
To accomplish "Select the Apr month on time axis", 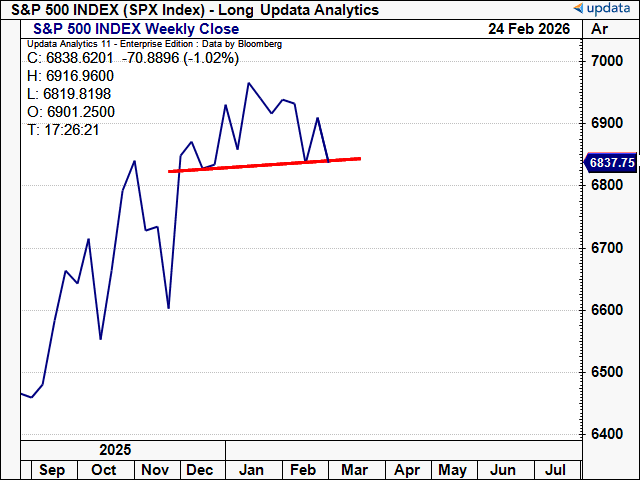I will pos(406,469).
